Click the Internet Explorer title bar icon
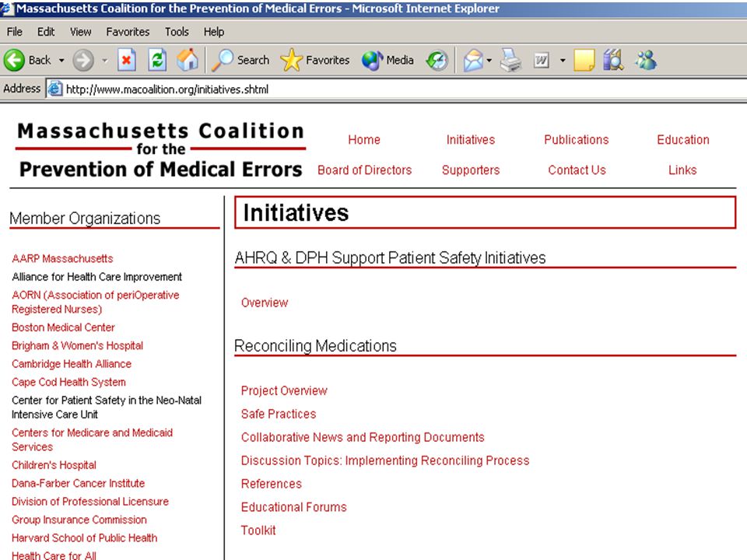Viewport: 747px width, 560px height. pos(7,9)
